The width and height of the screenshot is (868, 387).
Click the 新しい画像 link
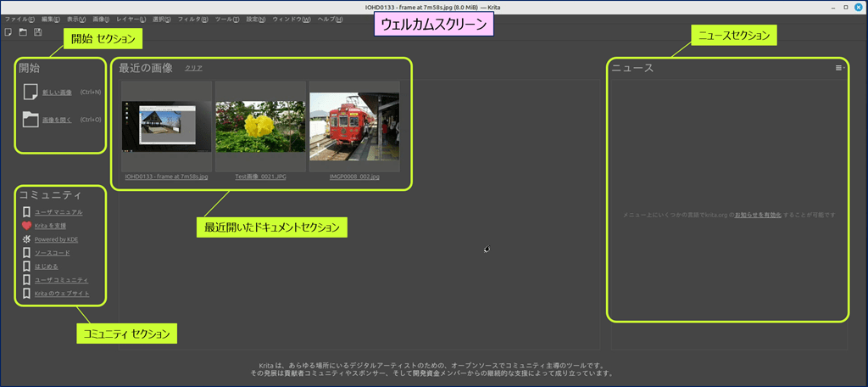point(57,92)
